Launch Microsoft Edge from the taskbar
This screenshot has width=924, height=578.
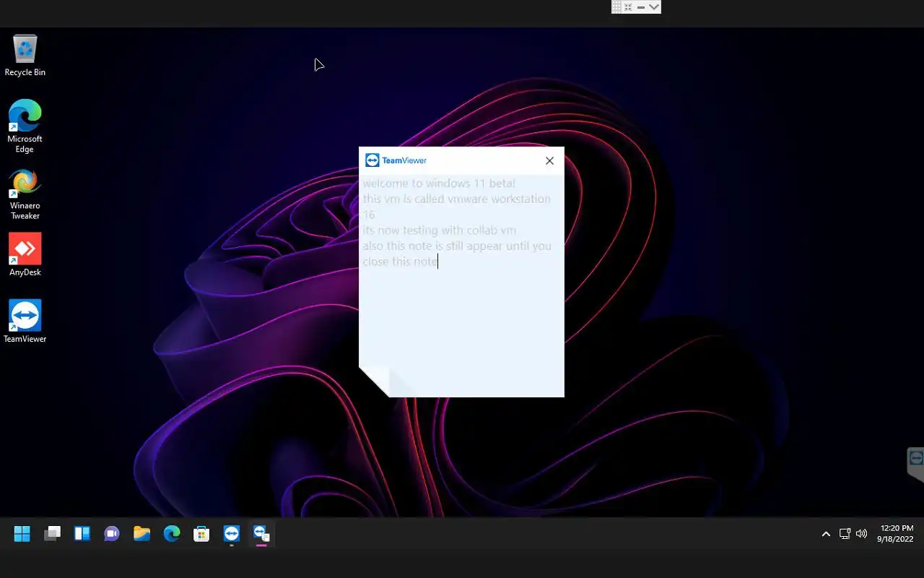click(x=172, y=534)
